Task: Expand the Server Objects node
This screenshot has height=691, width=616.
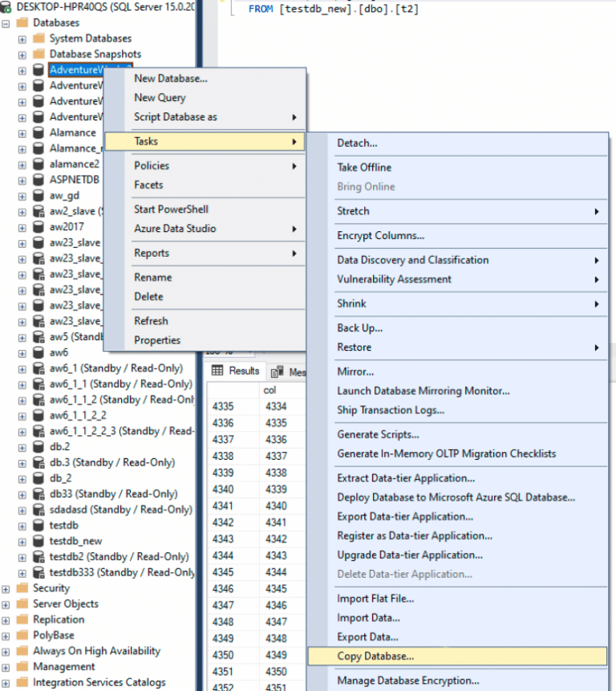Action: tap(6, 604)
